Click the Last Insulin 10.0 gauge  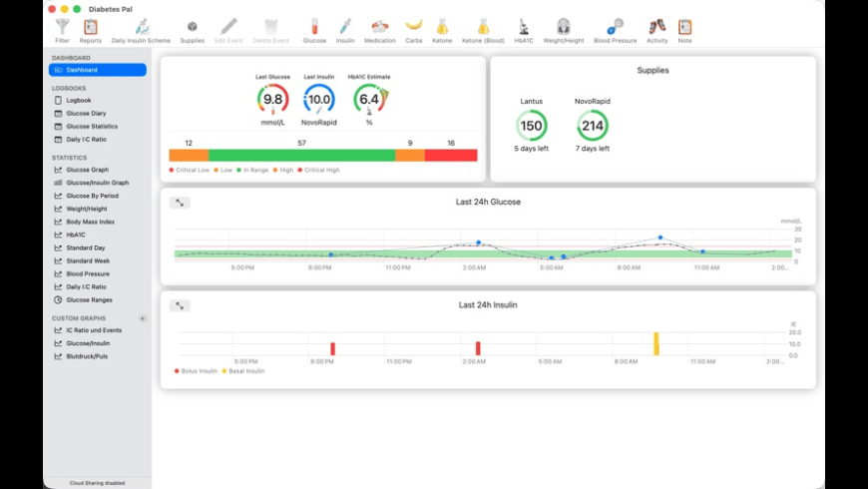tap(319, 100)
